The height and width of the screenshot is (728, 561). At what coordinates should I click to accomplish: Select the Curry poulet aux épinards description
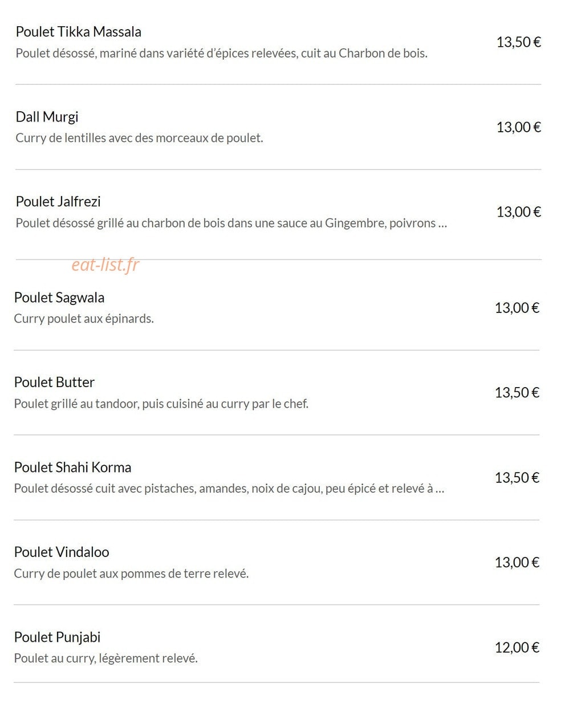[84, 319]
